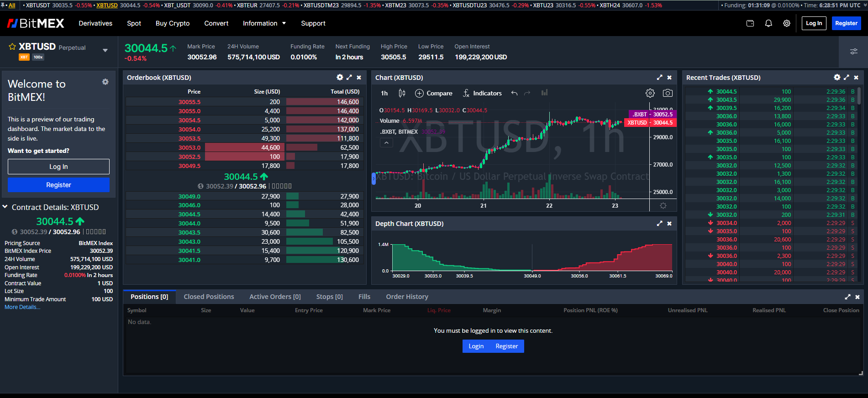The image size is (868, 398).
Task: Collapse the Contract Details: XBTUSD section
Action: [5, 207]
